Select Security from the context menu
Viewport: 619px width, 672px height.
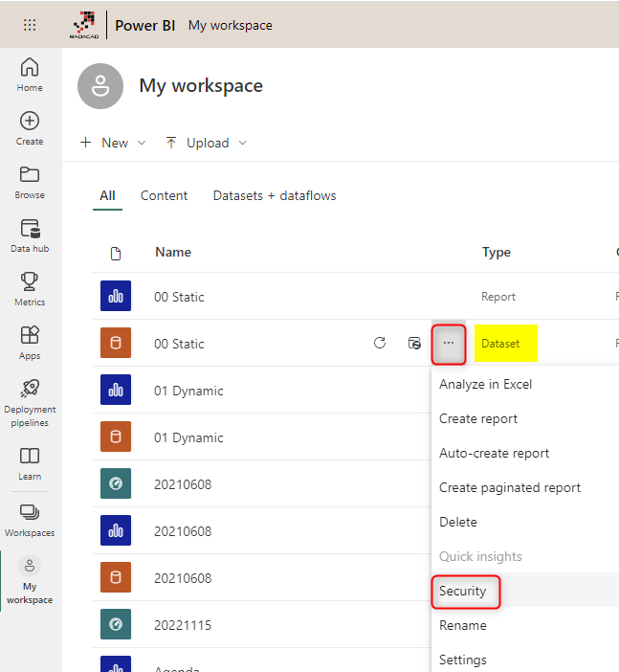tap(463, 591)
